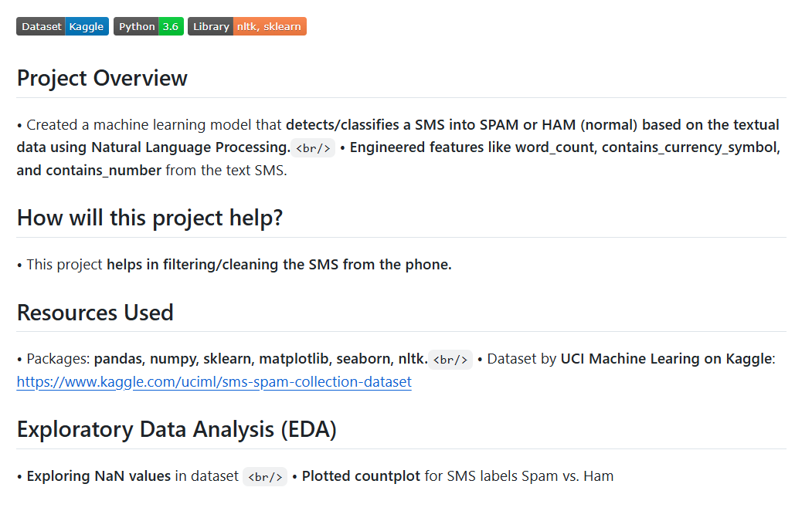
Task: Click the phrase "for SMS labels Spam vs. Ham"
Action: [519, 476]
